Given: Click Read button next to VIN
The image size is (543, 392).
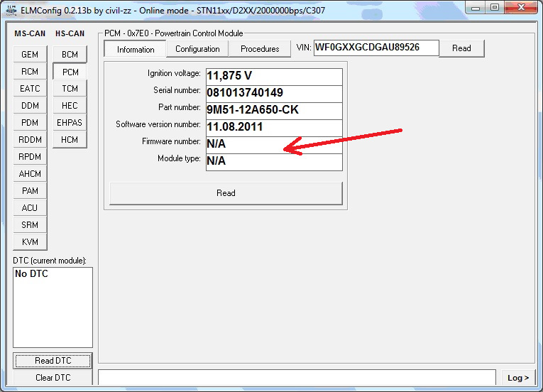Looking at the screenshot, I should pyautogui.click(x=461, y=48).
